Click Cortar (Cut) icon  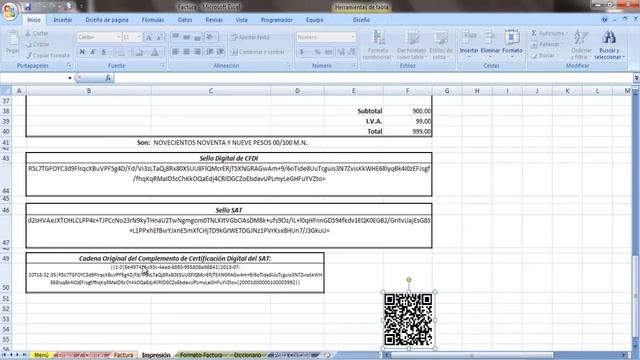click(37, 33)
